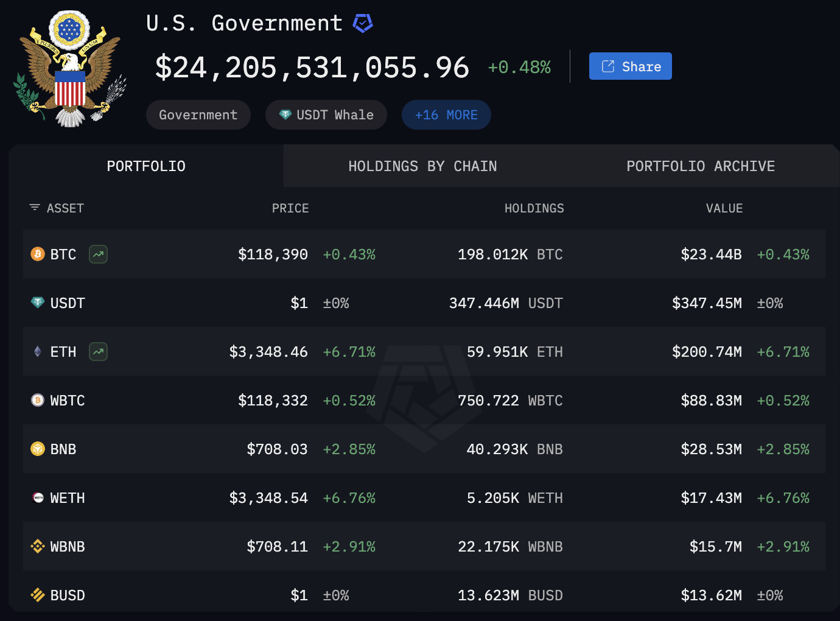Open the ETH price chart icon
The image size is (840, 621).
[x=99, y=351]
